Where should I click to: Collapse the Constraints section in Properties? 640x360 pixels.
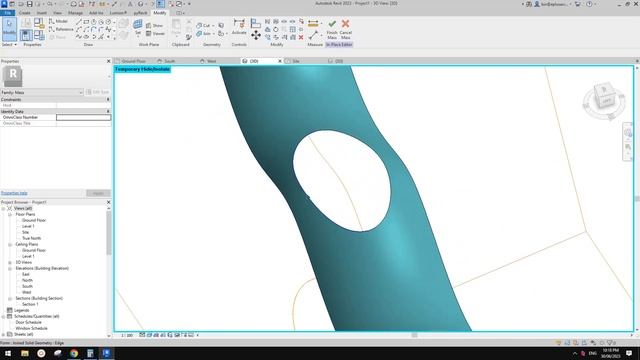pos(108,100)
